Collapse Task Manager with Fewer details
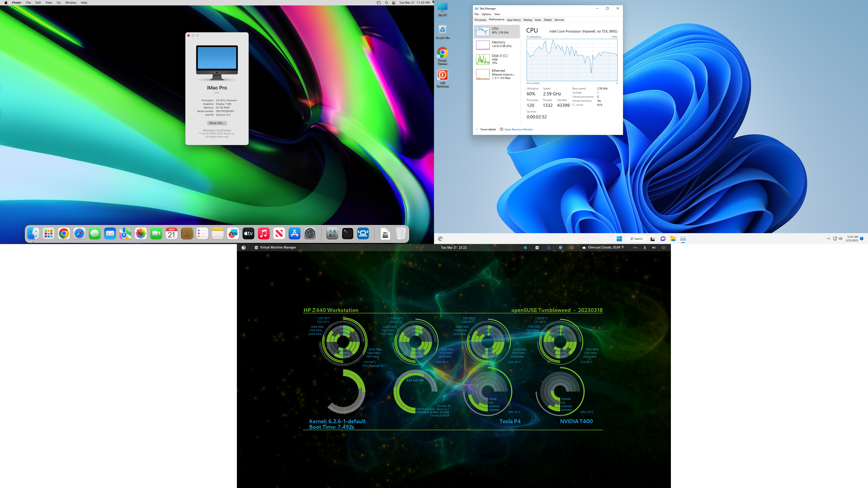 [x=486, y=129]
